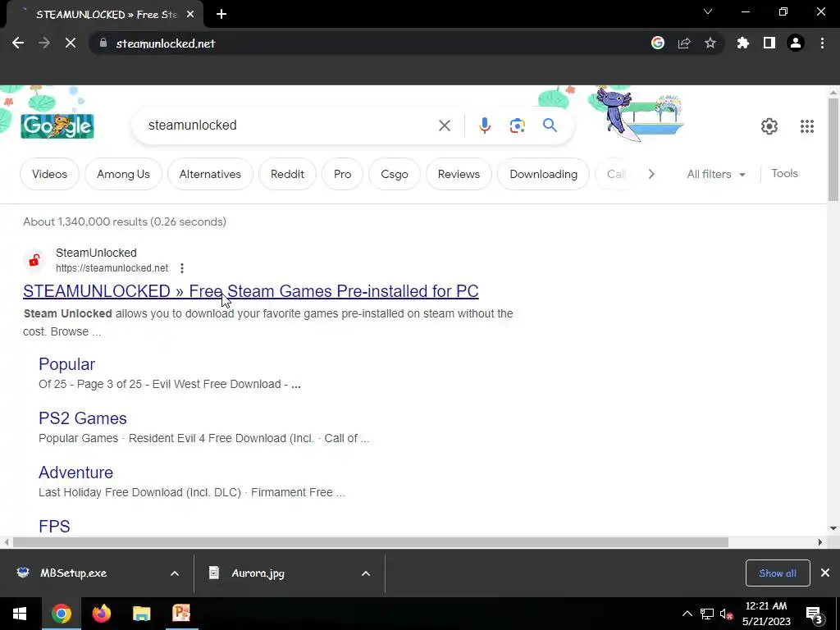Click the axolotl doodle illustration

point(637,114)
